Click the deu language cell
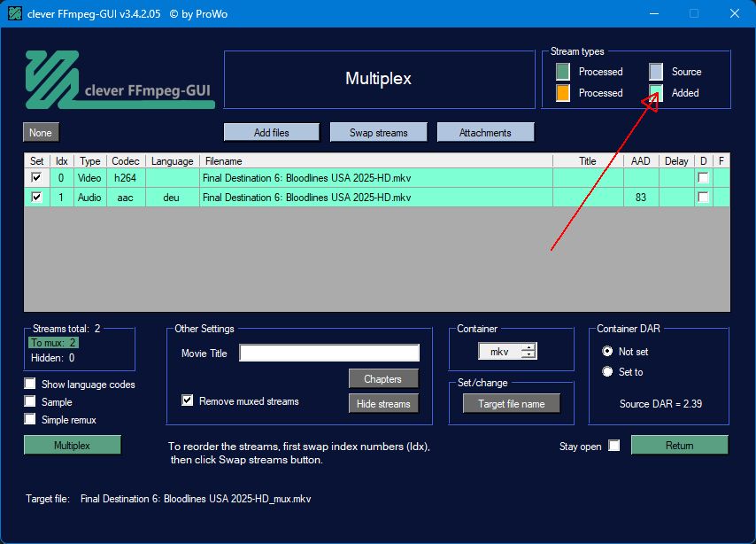The height and width of the screenshot is (544, 756). [x=172, y=197]
